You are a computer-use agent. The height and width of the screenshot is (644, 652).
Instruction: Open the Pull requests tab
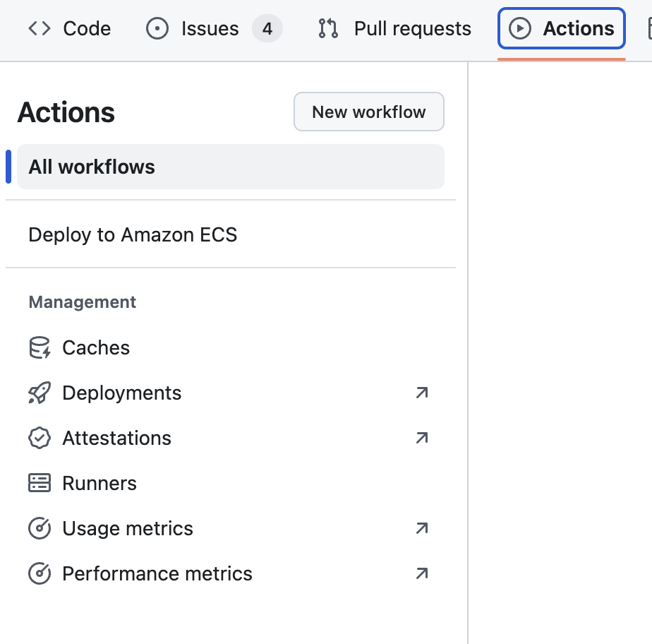click(394, 29)
